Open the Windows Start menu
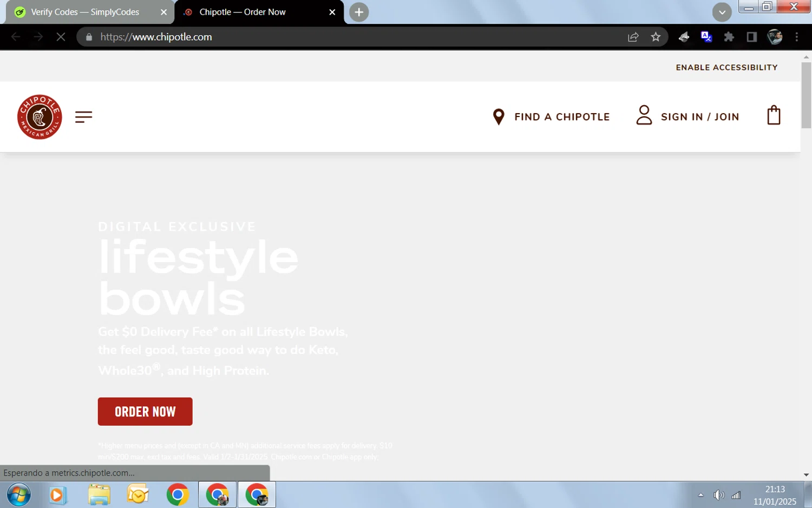This screenshot has height=508, width=812. (19, 495)
